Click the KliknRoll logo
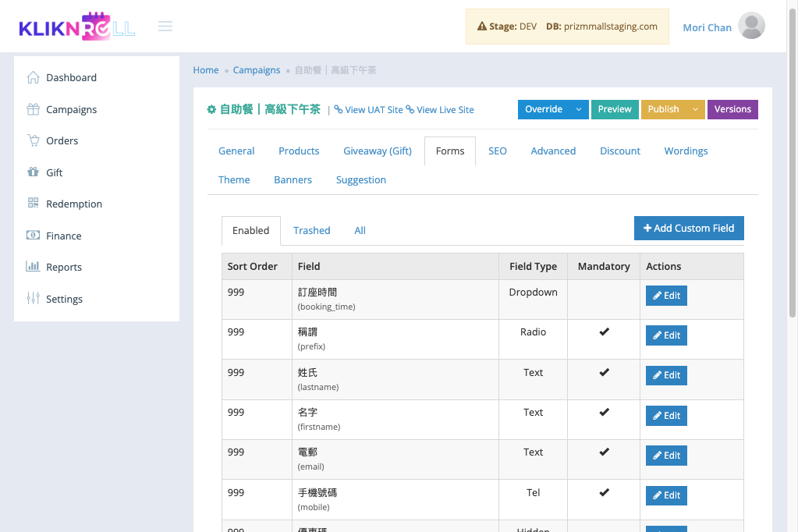Image resolution: width=798 pixels, height=532 pixels. click(77, 26)
